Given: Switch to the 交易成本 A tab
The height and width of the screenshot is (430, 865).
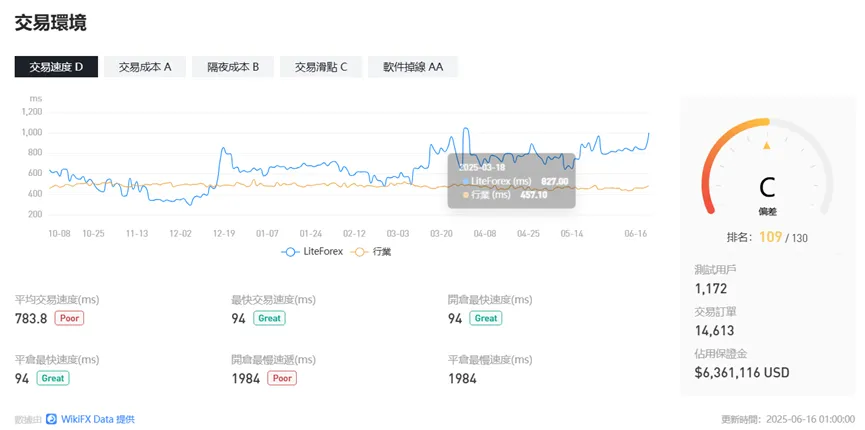Looking at the screenshot, I should (145, 67).
